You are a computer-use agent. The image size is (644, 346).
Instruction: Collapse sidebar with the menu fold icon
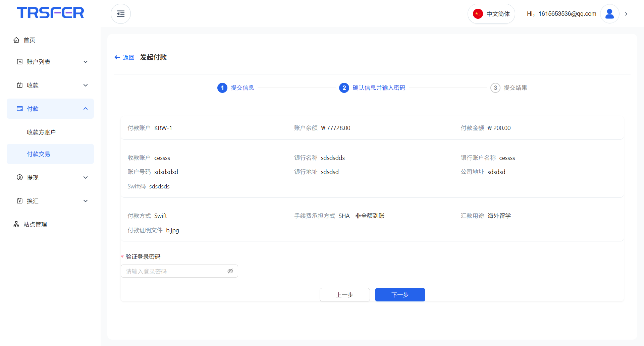coord(121,14)
